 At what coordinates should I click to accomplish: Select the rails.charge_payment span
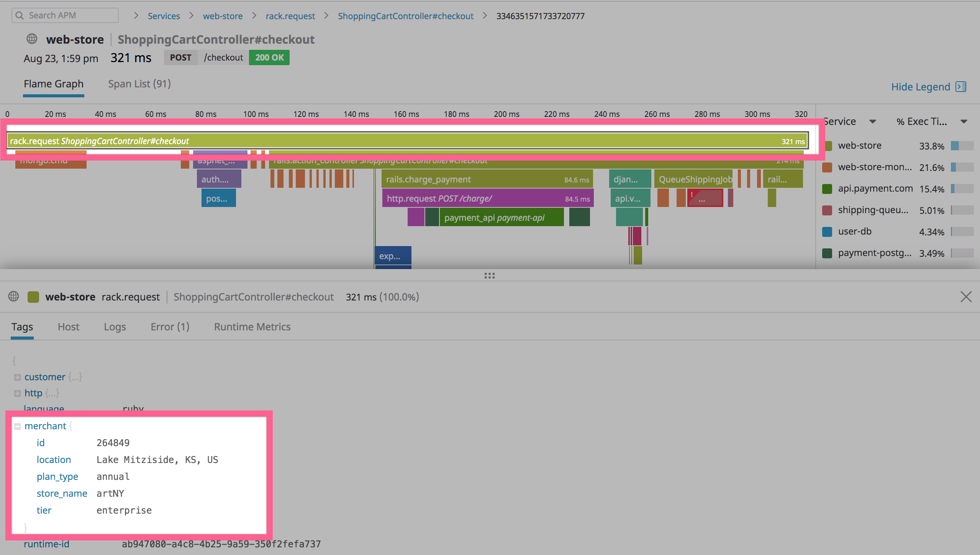coord(487,179)
